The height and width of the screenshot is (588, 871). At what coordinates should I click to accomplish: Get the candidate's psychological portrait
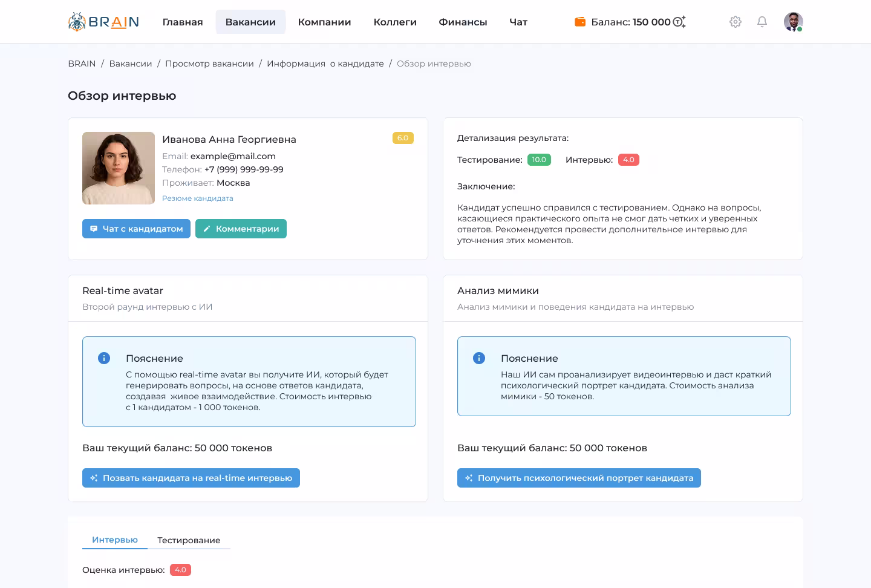[579, 478]
